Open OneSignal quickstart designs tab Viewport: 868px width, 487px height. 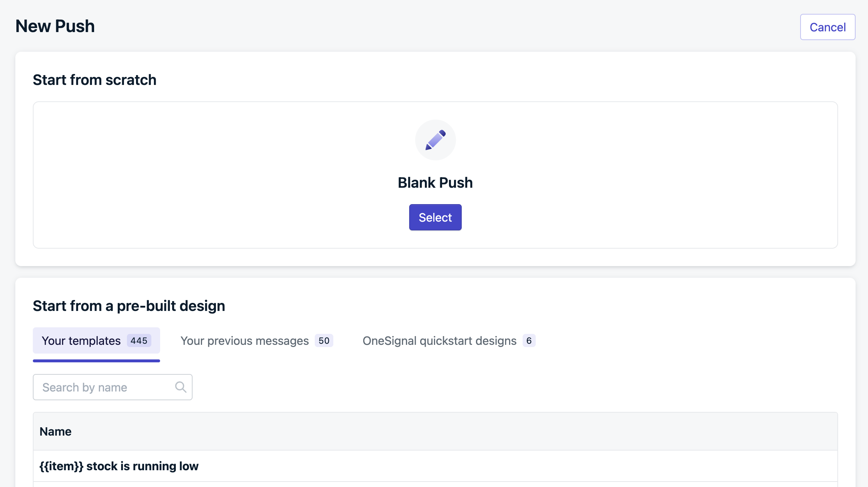coord(449,340)
